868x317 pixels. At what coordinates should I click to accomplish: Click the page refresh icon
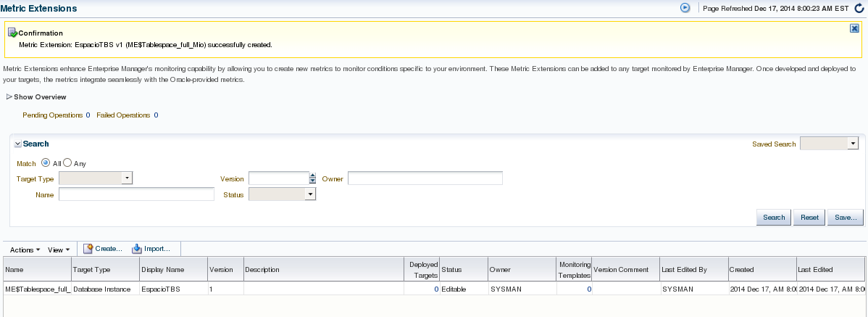click(x=859, y=8)
